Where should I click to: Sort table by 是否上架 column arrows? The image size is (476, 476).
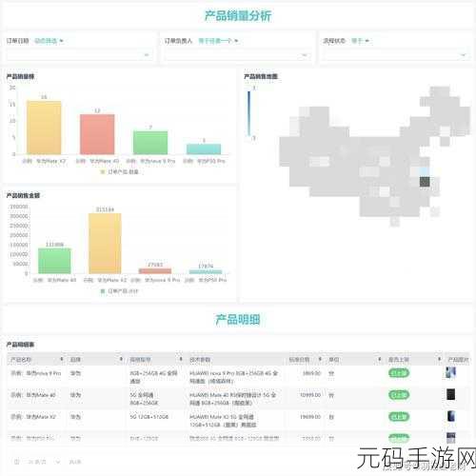pos(439,359)
